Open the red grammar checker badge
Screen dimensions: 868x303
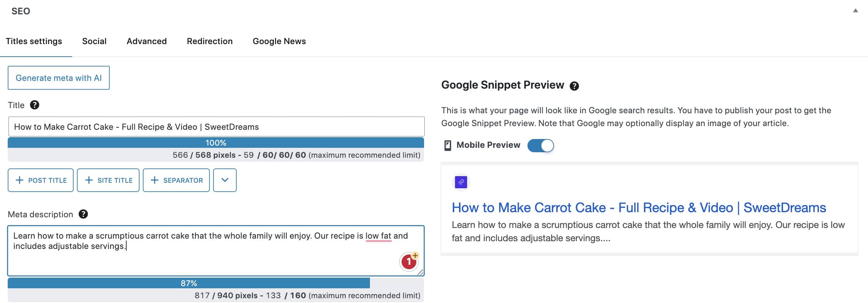409,262
